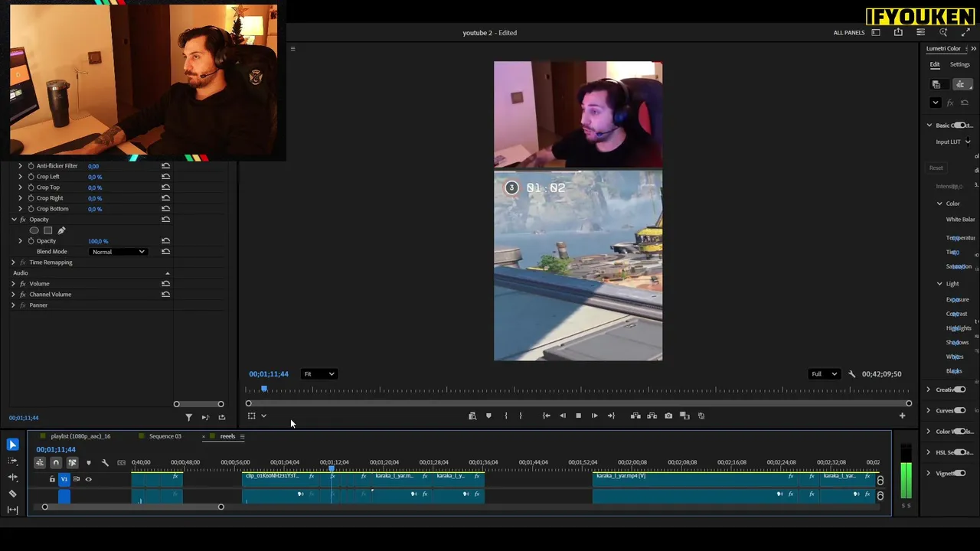Select free draw bezier pen mask
The width and height of the screenshot is (980, 551).
(x=61, y=230)
